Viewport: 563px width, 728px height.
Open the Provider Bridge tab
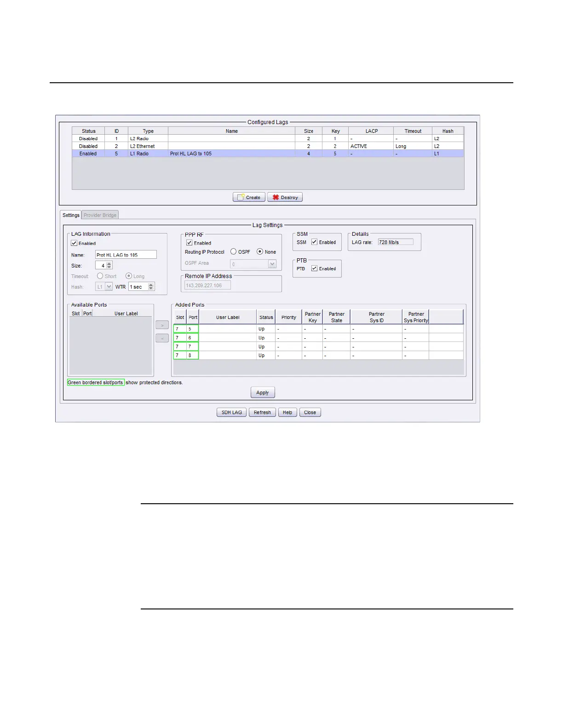click(x=100, y=215)
